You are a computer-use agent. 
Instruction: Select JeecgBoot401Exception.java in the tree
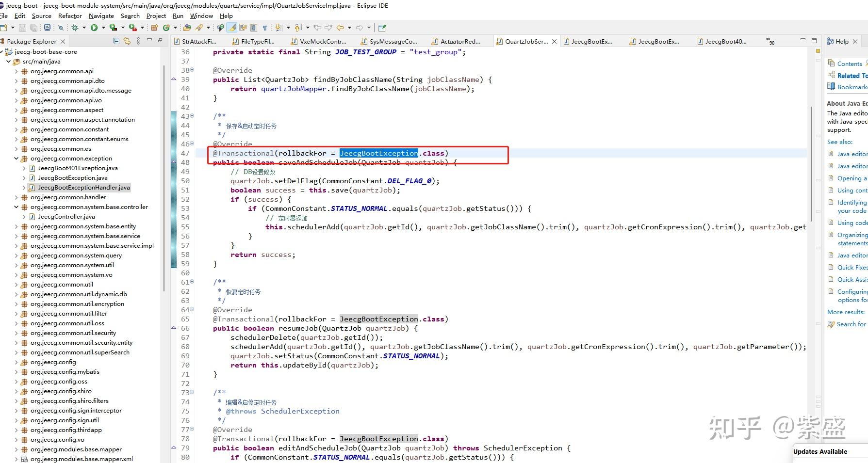[x=78, y=168]
